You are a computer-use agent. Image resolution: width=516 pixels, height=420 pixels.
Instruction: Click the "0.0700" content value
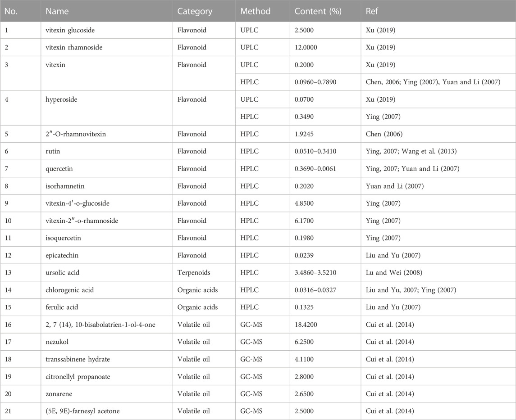(x=304, y=99)
